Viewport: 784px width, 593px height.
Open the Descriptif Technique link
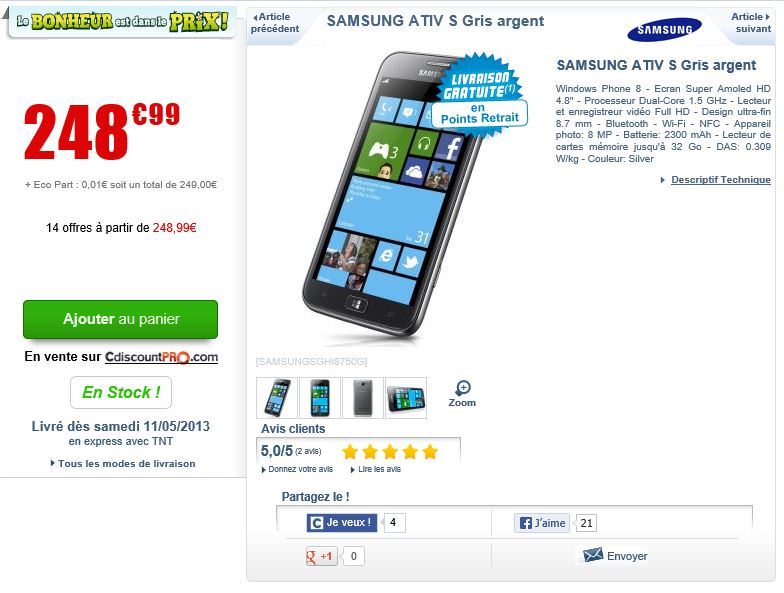(720, 180)
